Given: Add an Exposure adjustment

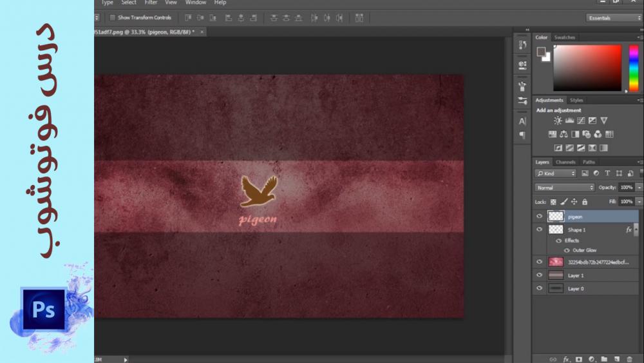Looking at the screenshot, I should click(592, 121).
